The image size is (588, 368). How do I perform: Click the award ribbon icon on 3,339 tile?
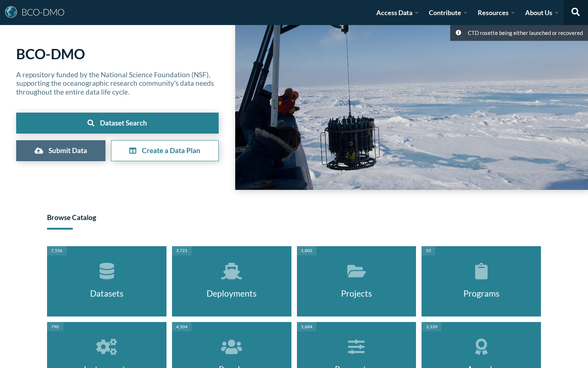pyautogui.click(x=481, y=347)
